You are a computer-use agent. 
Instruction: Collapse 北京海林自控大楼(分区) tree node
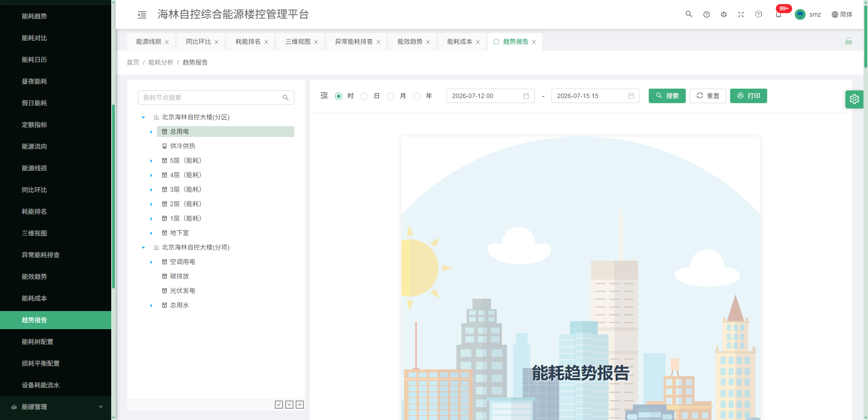(143, 118)
